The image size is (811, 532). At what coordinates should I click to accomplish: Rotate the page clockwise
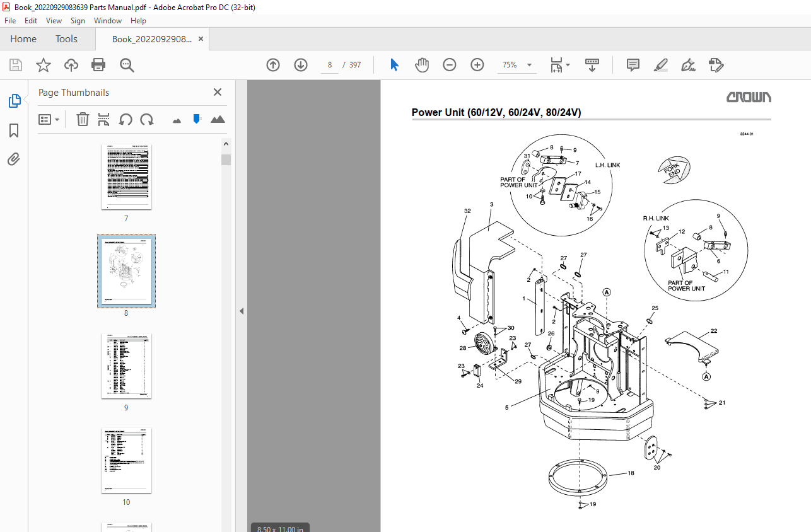click(x=147, y=119)
